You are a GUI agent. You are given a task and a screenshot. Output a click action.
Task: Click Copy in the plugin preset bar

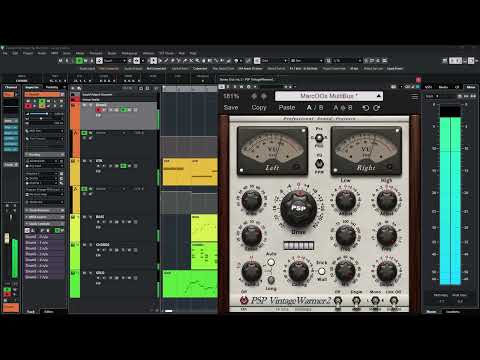pyautogui.click(x=259, y=108)
